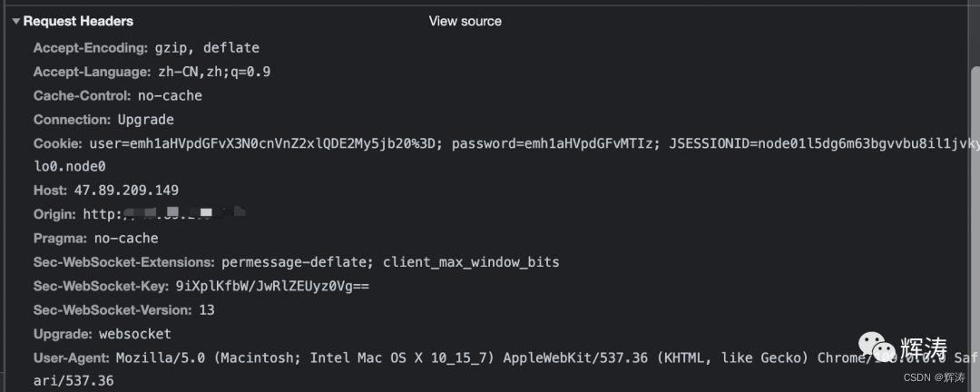Click the Connection Upgrade header value
980x392 pixels.
coord(145,120)
